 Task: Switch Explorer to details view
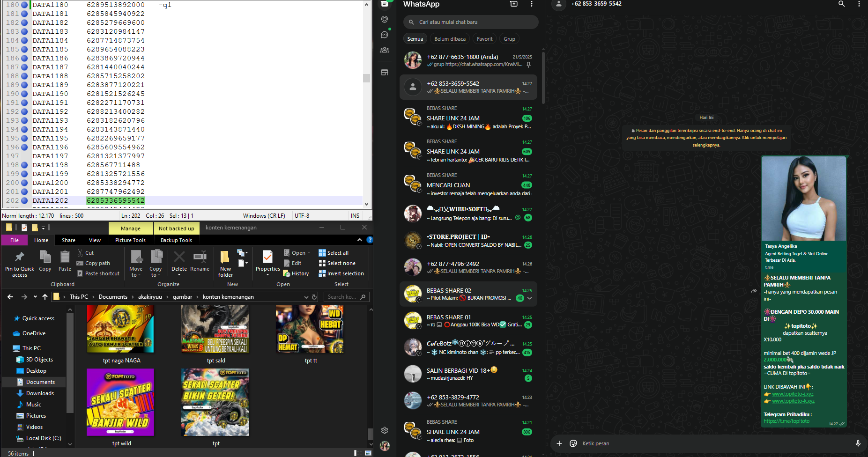[358, 453]
